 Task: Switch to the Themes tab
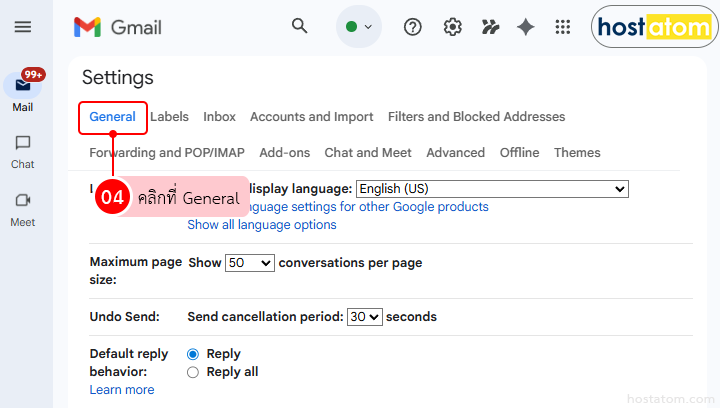click(577, 153)
